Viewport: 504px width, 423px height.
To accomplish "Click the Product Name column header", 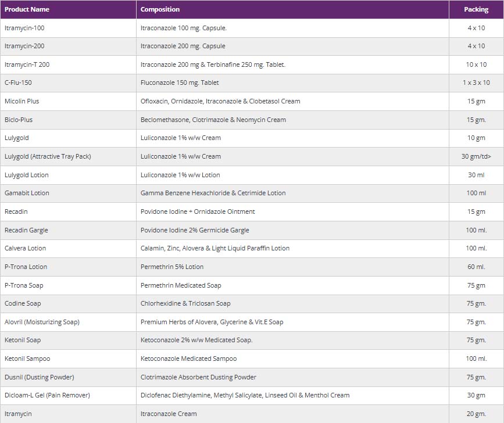I will tap(27, 9).
